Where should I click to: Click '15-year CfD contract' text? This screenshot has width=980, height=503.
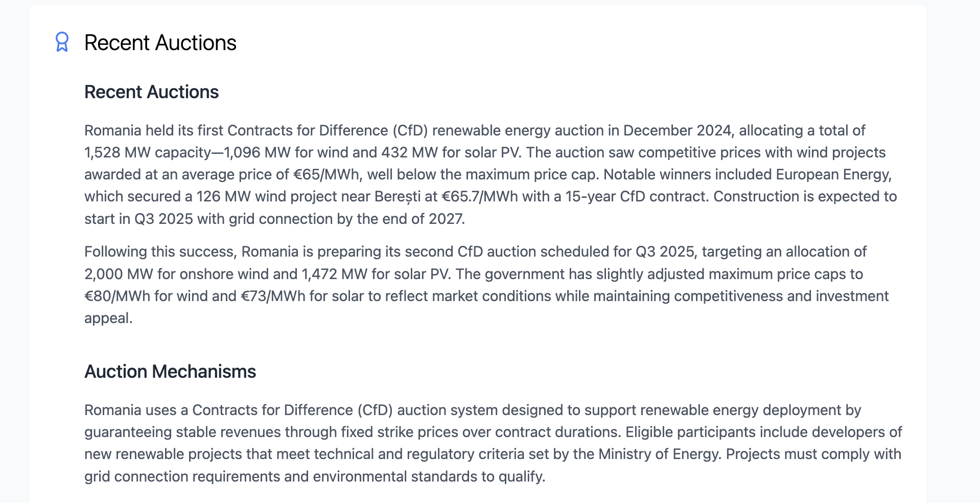click(637, 197)
